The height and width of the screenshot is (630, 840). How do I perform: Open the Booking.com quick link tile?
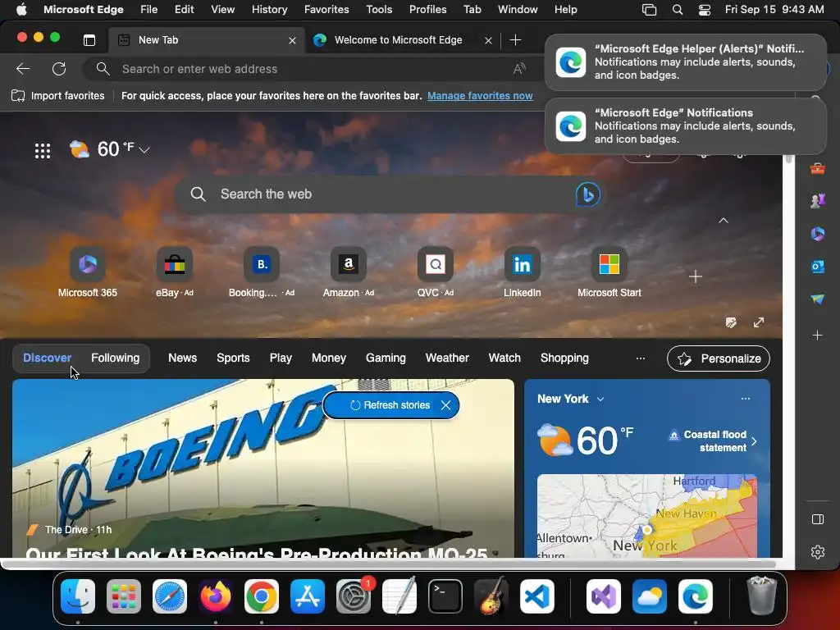point(262,272)
